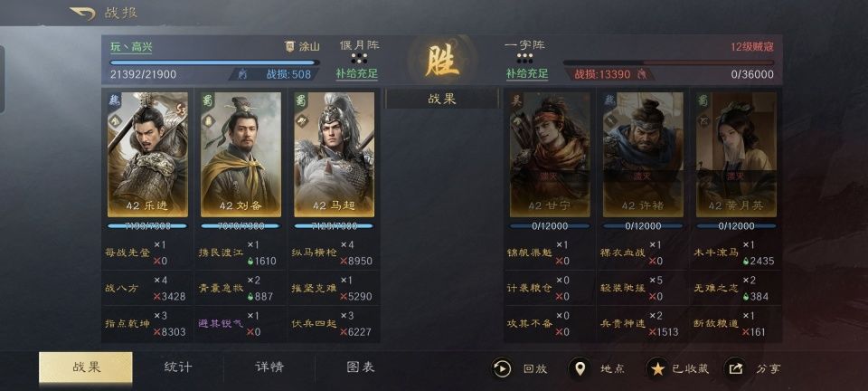868x391 pixels.
Task: Tap the left 补给充足 supply label
Action: coord(356,73)
